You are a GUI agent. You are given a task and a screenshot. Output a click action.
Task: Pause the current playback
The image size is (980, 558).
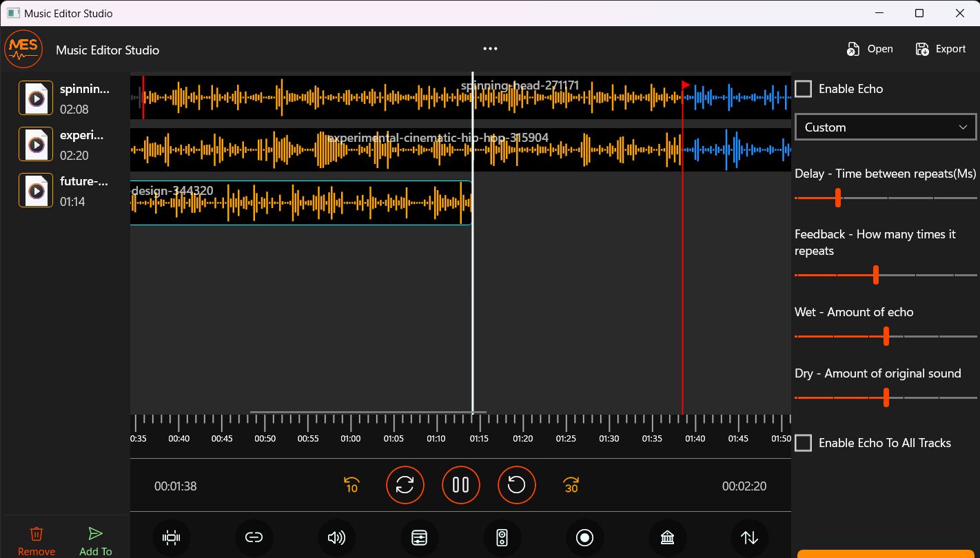coord(460,485)
